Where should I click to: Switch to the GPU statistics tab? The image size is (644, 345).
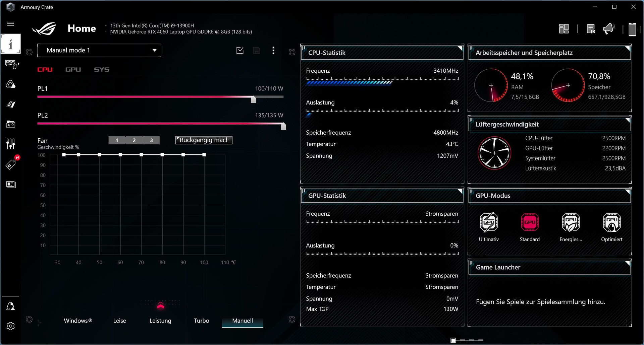73,70
